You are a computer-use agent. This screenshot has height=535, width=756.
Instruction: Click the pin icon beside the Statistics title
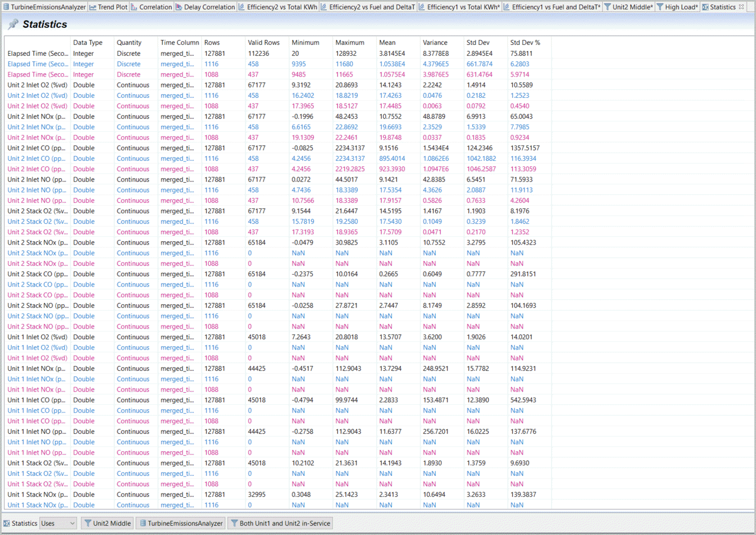[13, 25]
